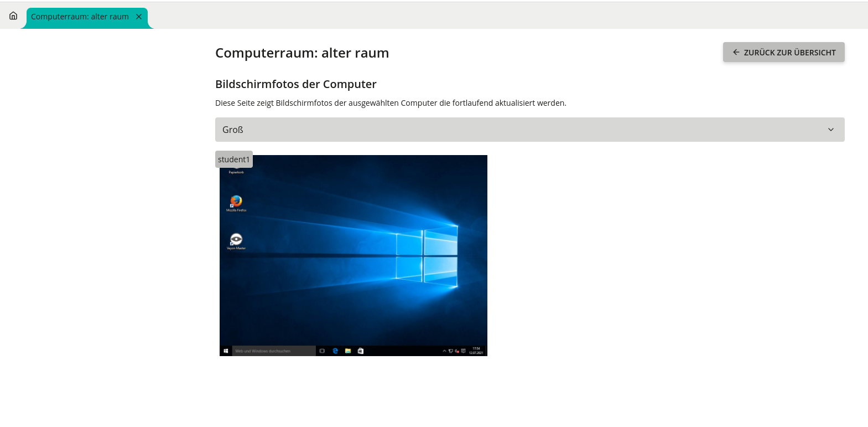Click the taskbar clock showing 12.07.2021
This screenshot has height=427, width=868.
(x=476, y=351)
